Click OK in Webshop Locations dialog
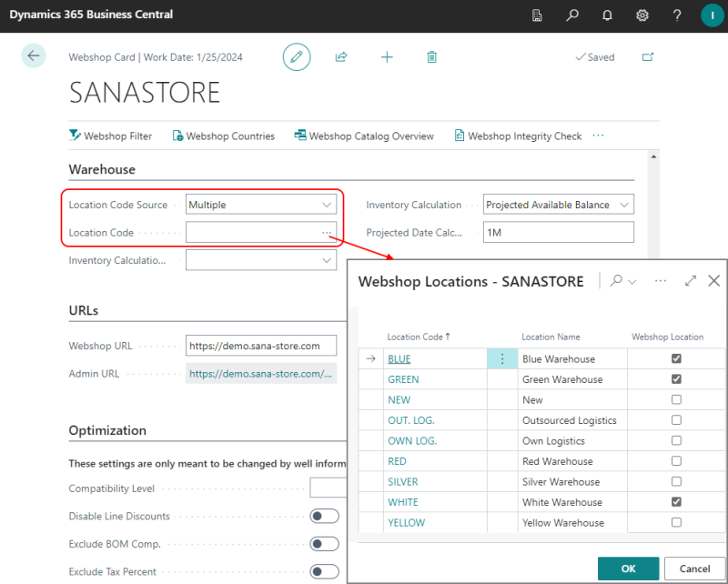The image size is (728, 584). (628, 569)
